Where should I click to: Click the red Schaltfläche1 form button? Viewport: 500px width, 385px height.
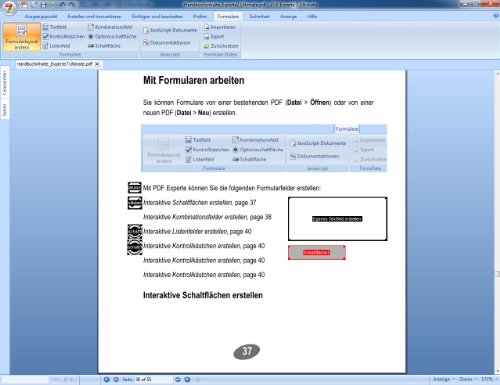point(317,252)
